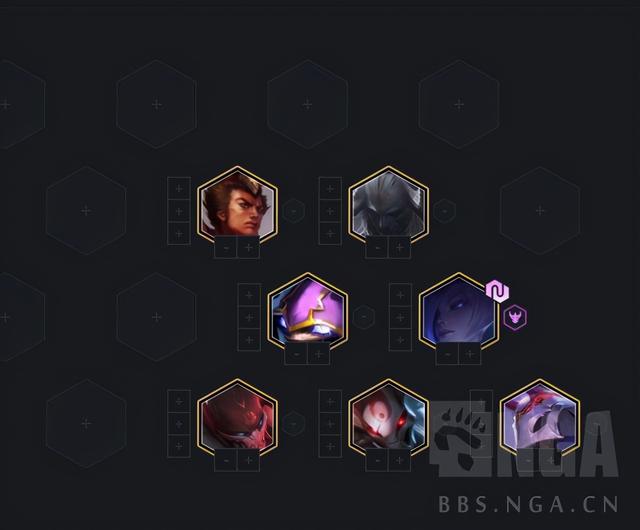This screenshot has width=640, height=530.
Task: Select the red-eyed white-masked champion portrait
Action: (x=389, y=419)
